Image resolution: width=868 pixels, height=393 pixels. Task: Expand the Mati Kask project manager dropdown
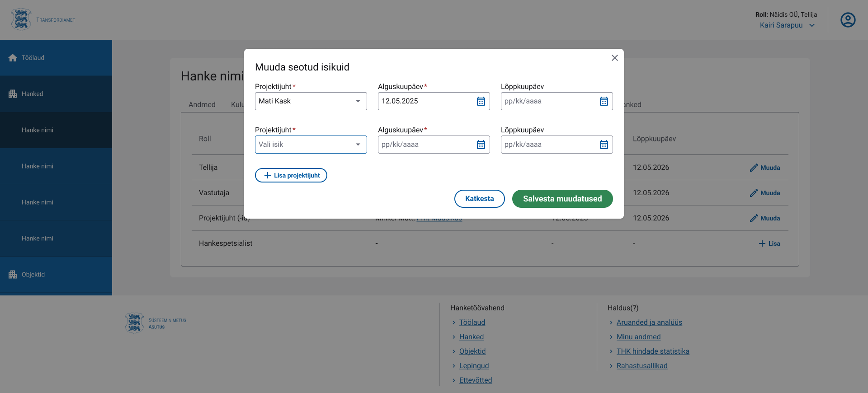(358, 101)
